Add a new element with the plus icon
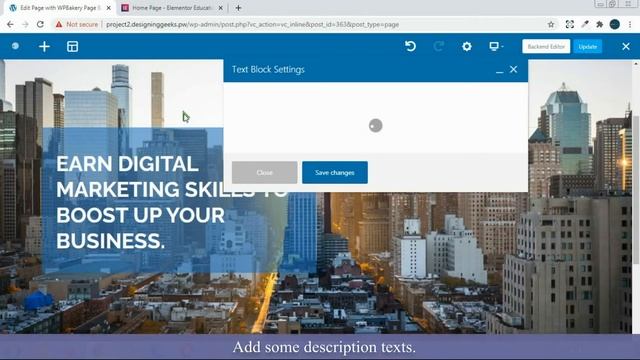This screenshot has height=360, width=640. pyautogui.click(x=44, y=47)
